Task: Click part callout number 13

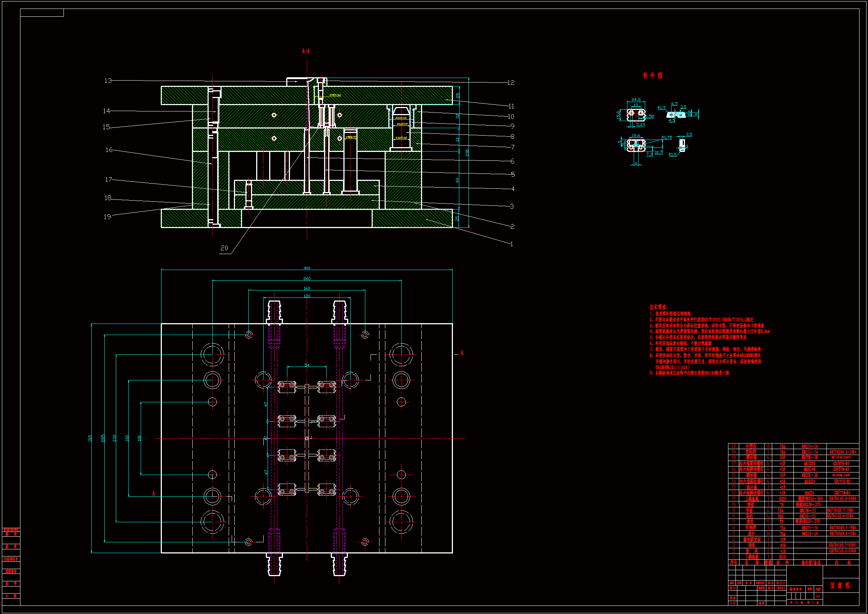Action: click(x=108, y=81)
